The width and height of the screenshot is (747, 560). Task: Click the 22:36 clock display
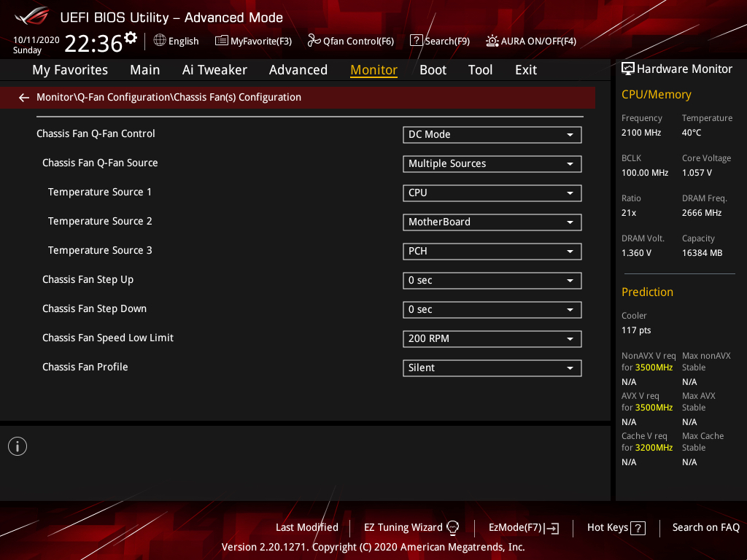93,44
